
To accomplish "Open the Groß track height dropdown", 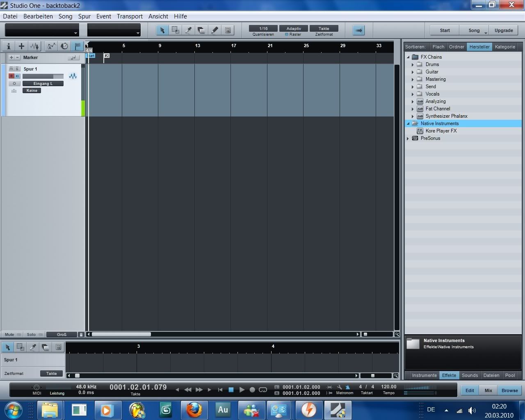I will 62,334.
